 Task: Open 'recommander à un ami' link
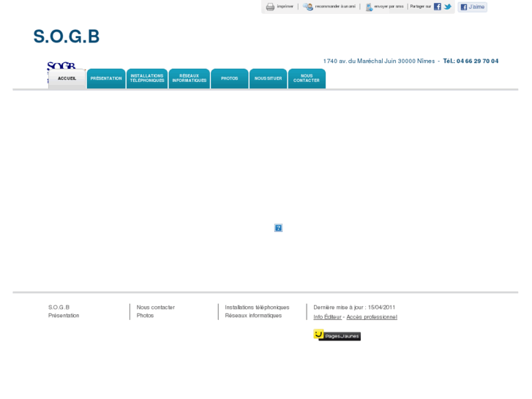335,7
